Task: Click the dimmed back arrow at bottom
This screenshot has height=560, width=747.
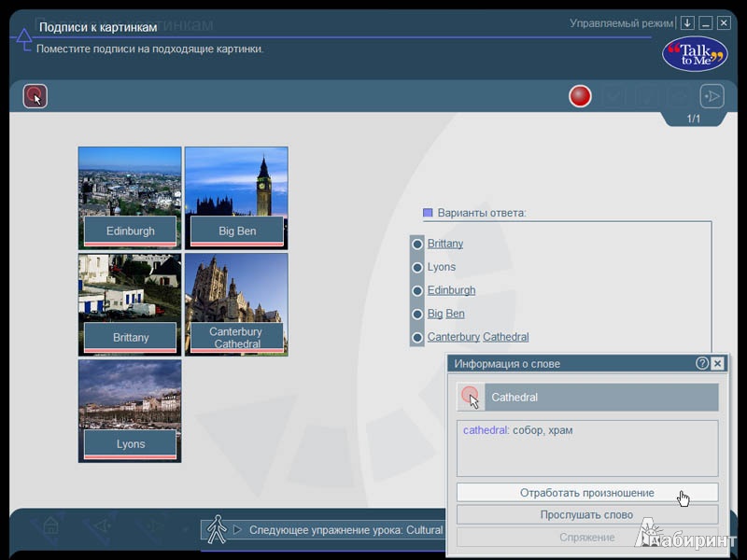Action: [103, 526]
